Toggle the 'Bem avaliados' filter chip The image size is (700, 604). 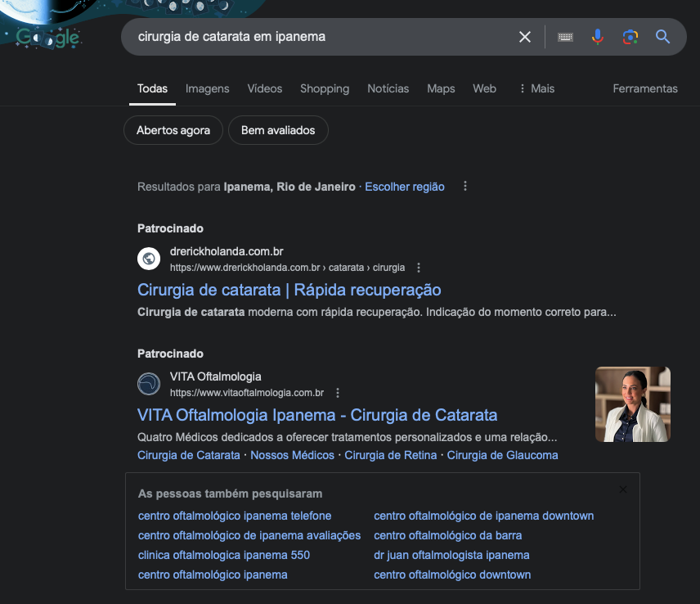pos(278,130)
